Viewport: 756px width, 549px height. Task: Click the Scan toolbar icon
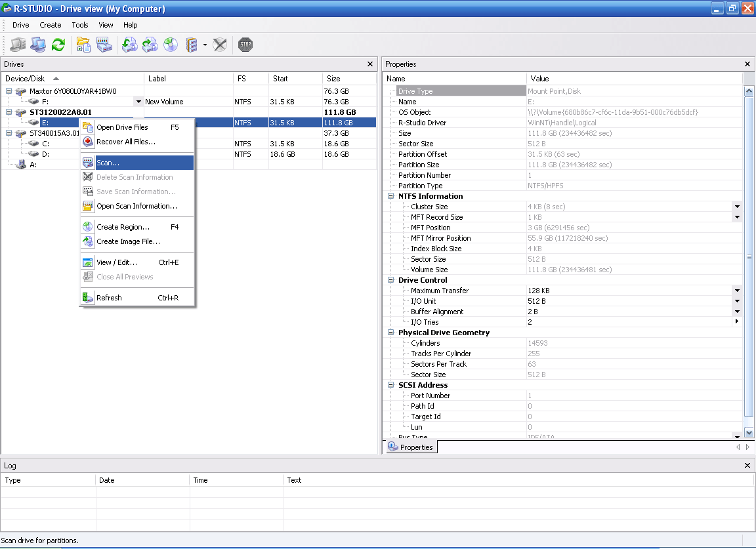point(104,45)
